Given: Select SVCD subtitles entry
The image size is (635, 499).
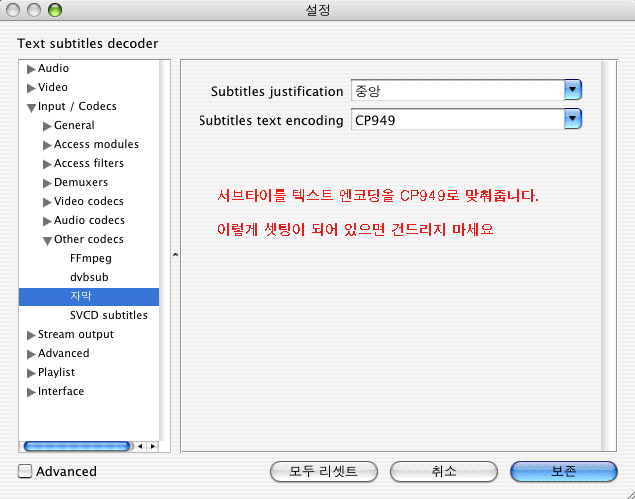Looking at the screenshot, I should 108,315.
